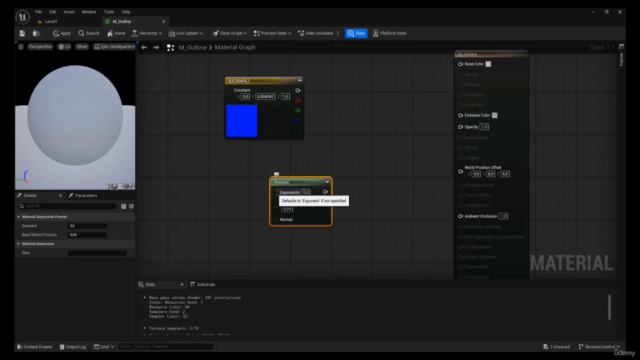This screenshot has height=360, width=640.
Task: Open the Lit view mode menu
Action: (64, 47)
